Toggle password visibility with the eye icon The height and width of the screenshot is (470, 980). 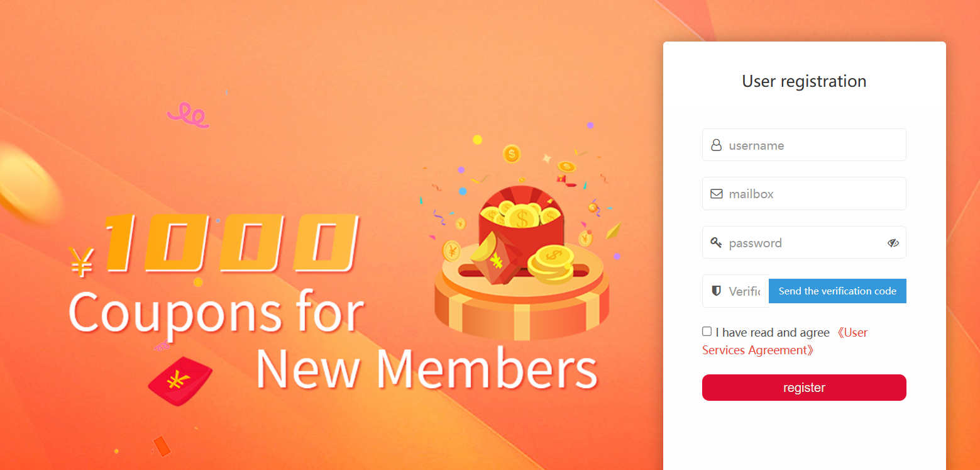click(x=893, y=243)
